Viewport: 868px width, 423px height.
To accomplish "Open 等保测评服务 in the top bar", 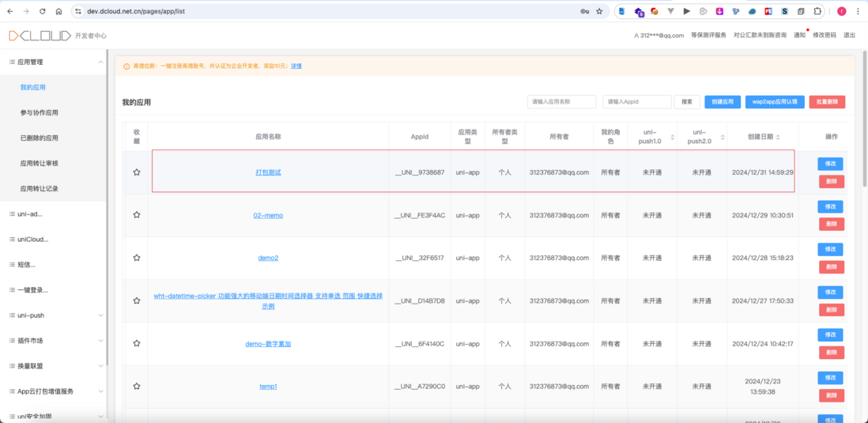I will pos(708,36).
